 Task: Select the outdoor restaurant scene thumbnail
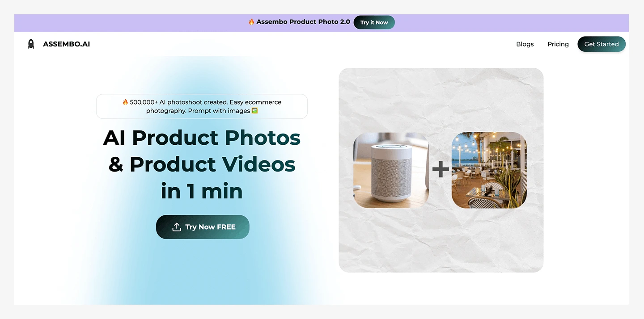pos(489,170)
